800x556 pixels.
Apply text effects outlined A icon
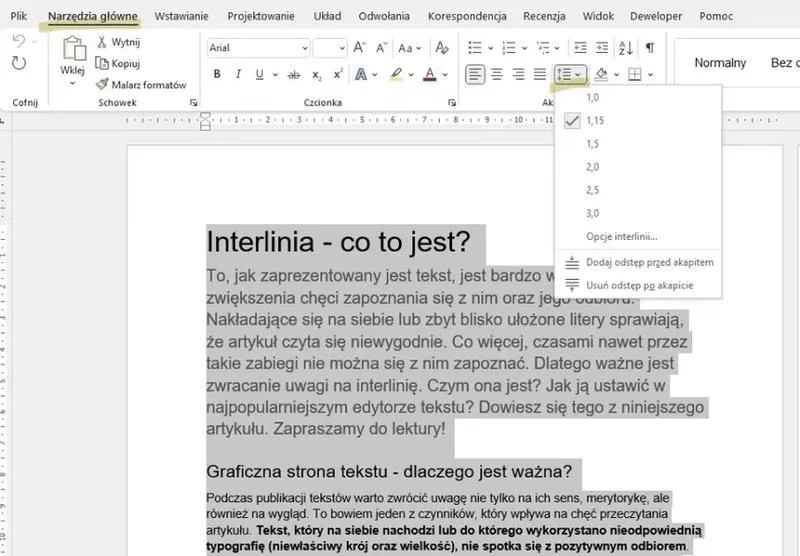361,74
